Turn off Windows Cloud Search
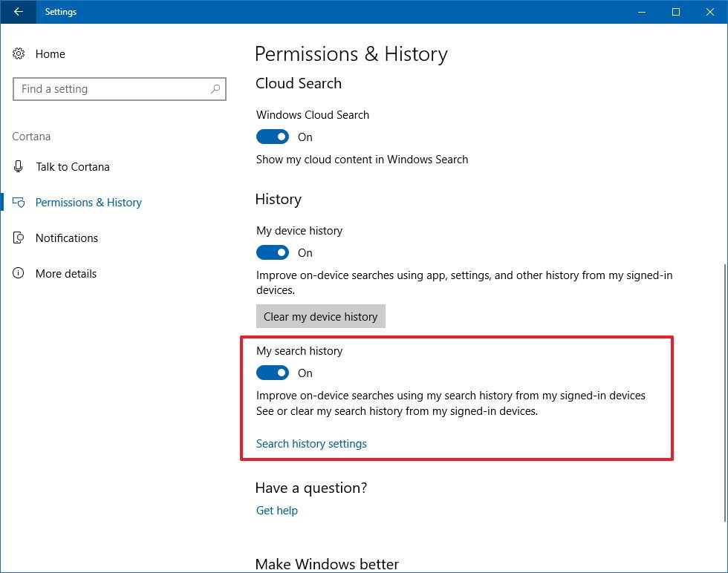This screenshot has width=728, height=573. [272, 137]
